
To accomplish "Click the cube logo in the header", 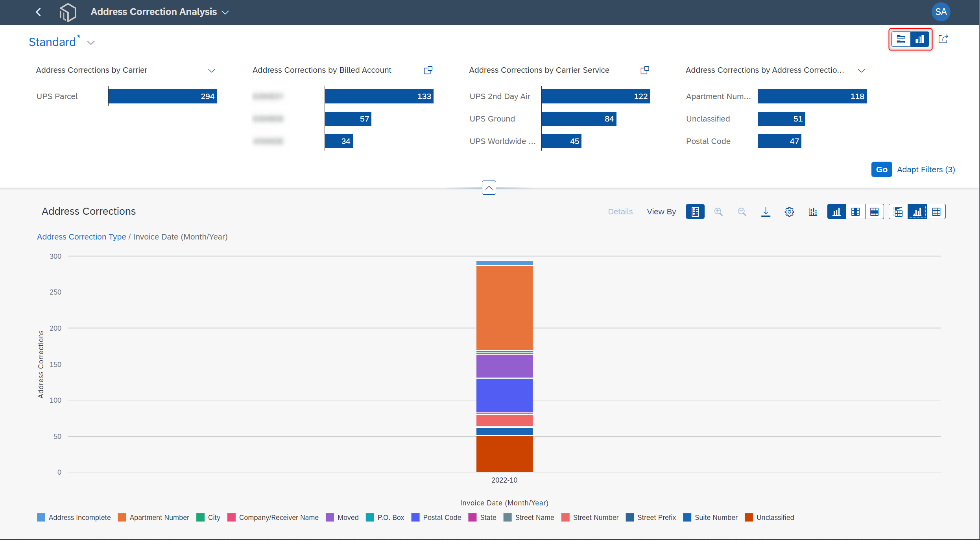I will 68,12.
